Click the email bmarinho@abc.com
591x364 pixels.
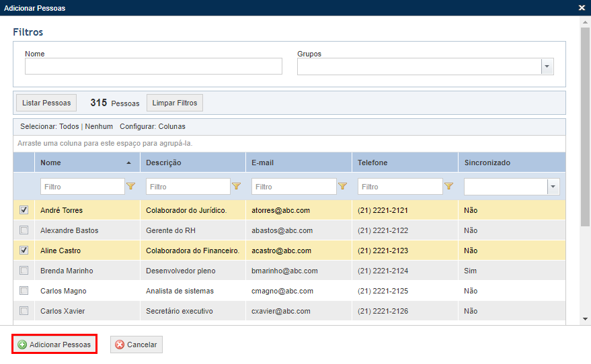[x=284, y=271]
